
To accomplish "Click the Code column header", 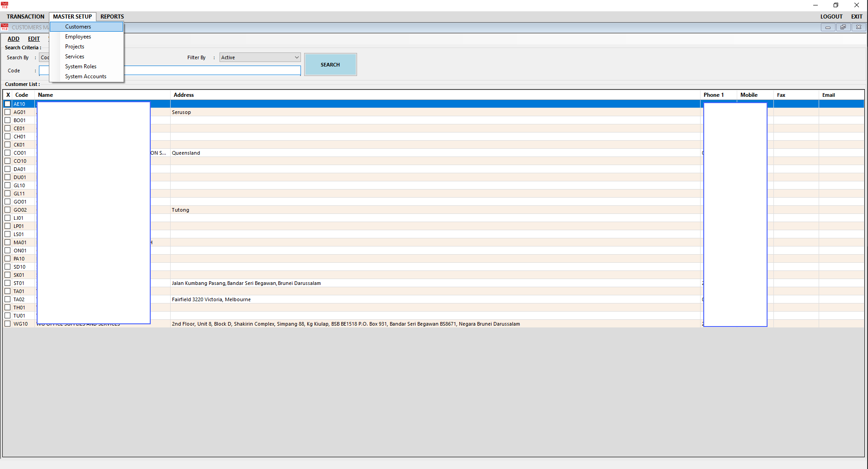I will (x=24, y=95).
